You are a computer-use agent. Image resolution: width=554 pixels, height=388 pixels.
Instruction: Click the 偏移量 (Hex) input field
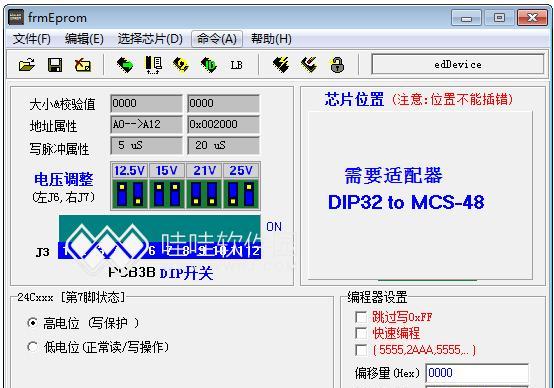coord(477,373)
